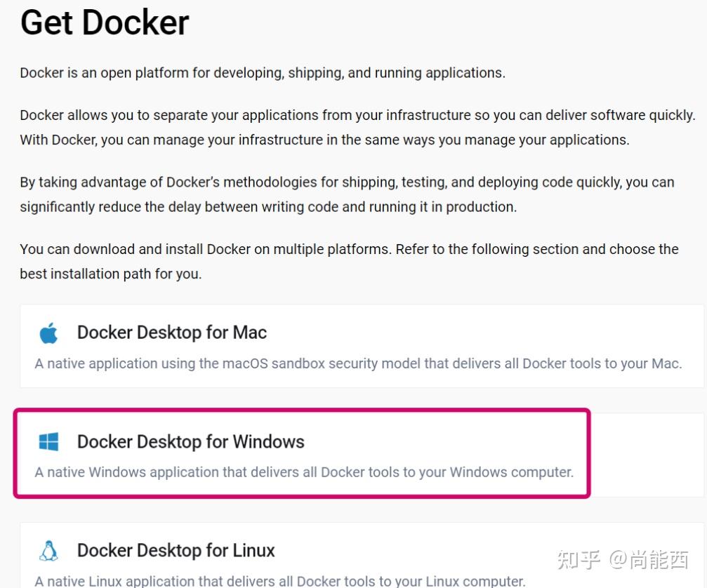Click the Windows card description text
Screen dimensions: 707x588
tap(305, 472)
